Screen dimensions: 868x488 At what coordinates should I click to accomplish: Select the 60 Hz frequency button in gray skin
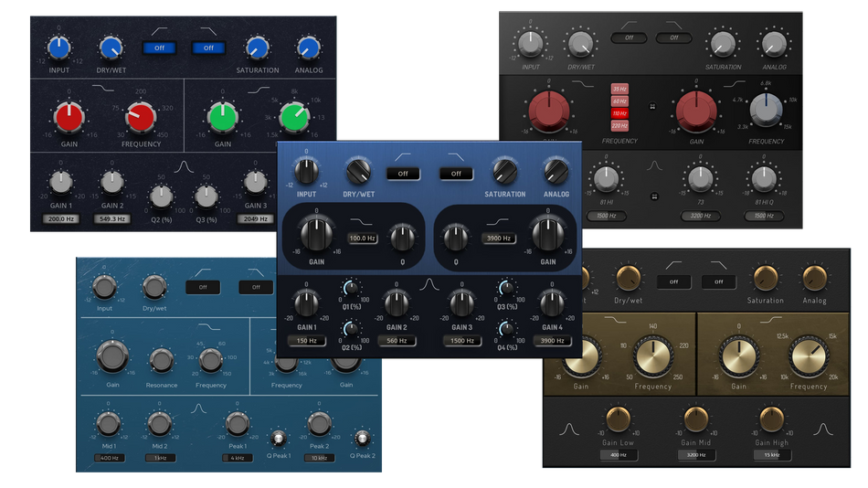pos(619,101)
